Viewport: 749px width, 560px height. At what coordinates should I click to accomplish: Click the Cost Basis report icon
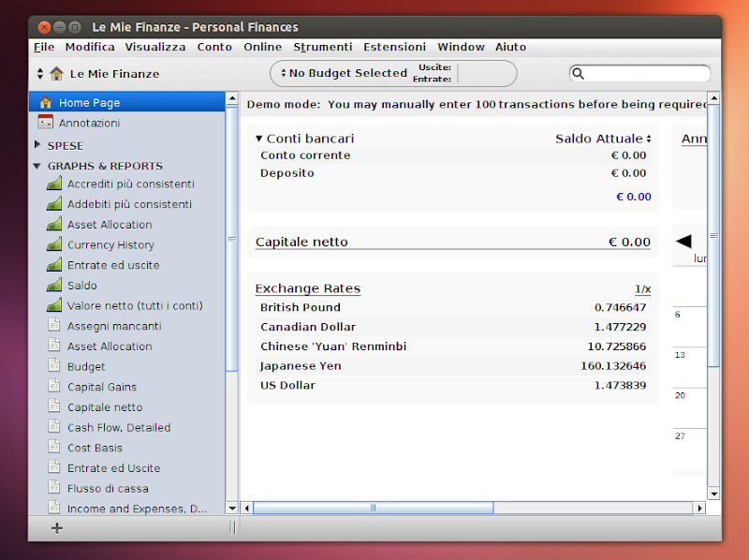[x=54, y=447]
